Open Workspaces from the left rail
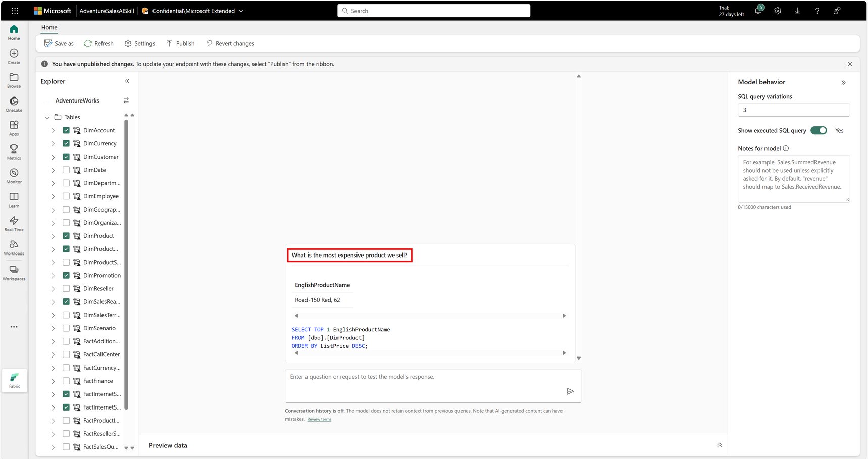This screenshot has height=459, width=868. 14,271
